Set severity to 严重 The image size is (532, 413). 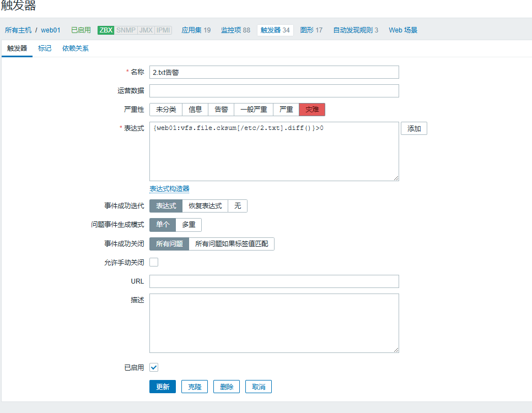[286, 110]
